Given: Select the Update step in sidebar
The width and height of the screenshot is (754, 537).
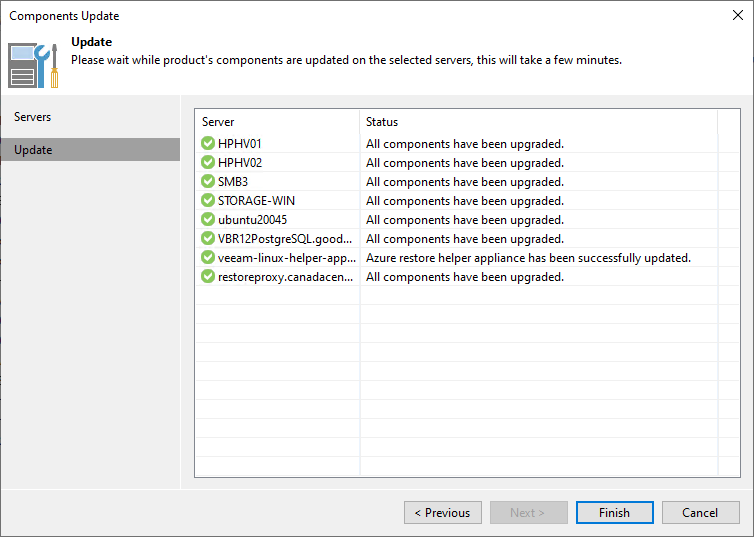Looking at the screenshot, I should (33, 150).
